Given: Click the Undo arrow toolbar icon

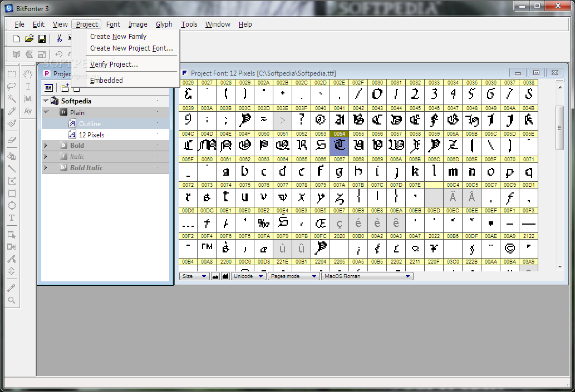Looking at the screenshot, I should click(x=58, y=54).
